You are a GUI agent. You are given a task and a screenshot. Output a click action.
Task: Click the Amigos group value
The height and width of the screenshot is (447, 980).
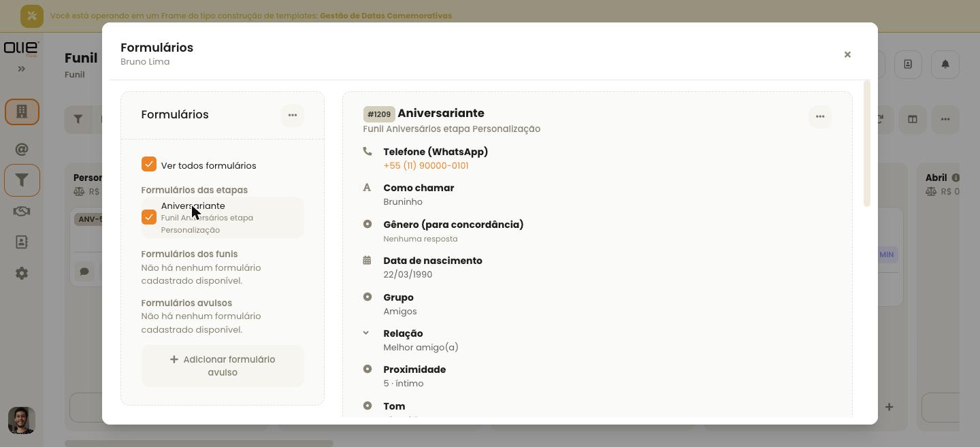[x=400, y=312]
